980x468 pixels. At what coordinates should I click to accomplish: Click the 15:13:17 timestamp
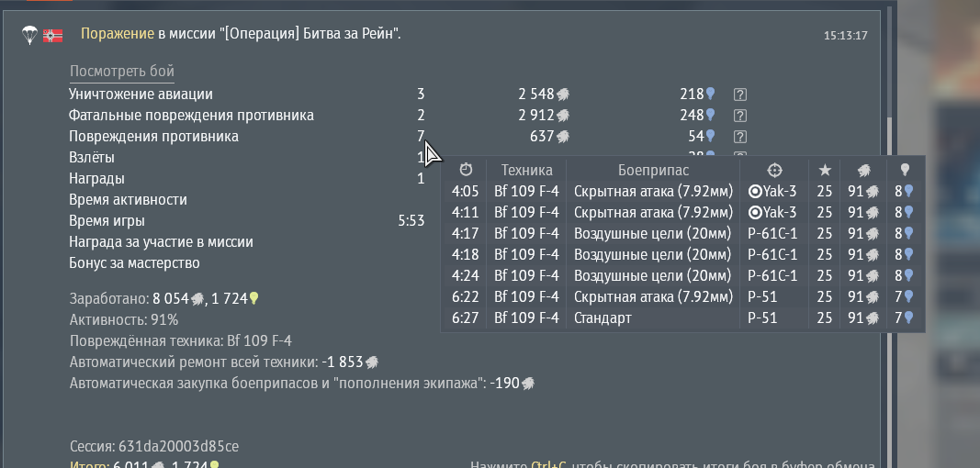tap(845, 36)
